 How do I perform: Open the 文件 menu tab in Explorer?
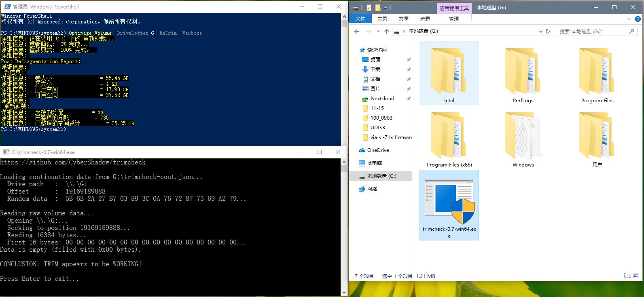(x=360, y=19)
